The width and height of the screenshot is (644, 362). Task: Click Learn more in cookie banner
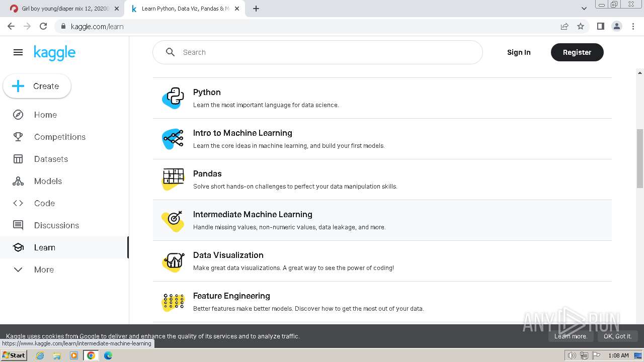pos(571,336)
